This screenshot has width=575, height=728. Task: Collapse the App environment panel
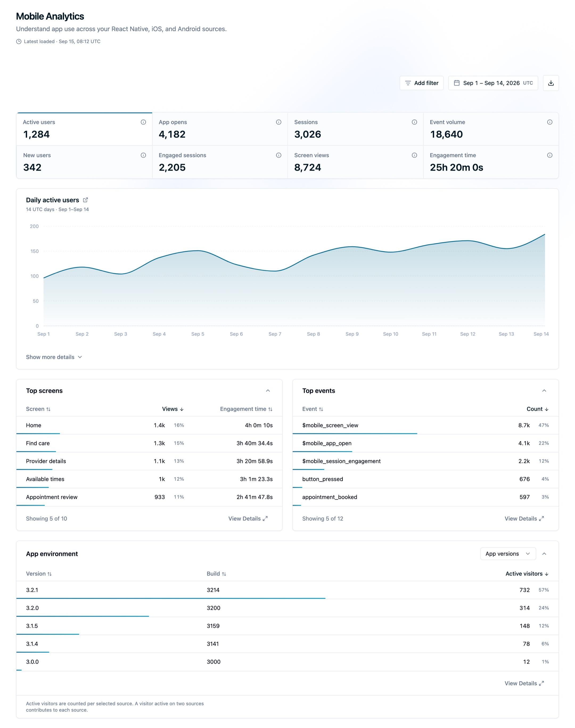tap(544, 554)
